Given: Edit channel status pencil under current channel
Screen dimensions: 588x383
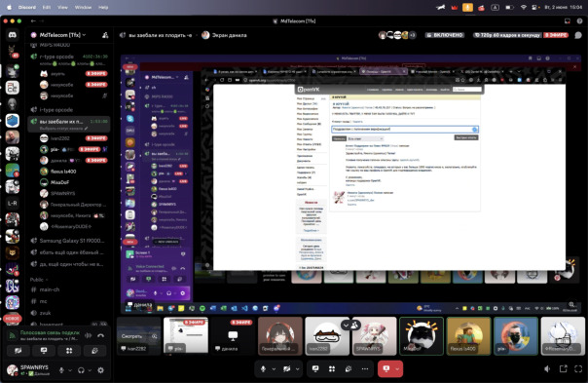Looking at the screenshot, I should point(87,129).
